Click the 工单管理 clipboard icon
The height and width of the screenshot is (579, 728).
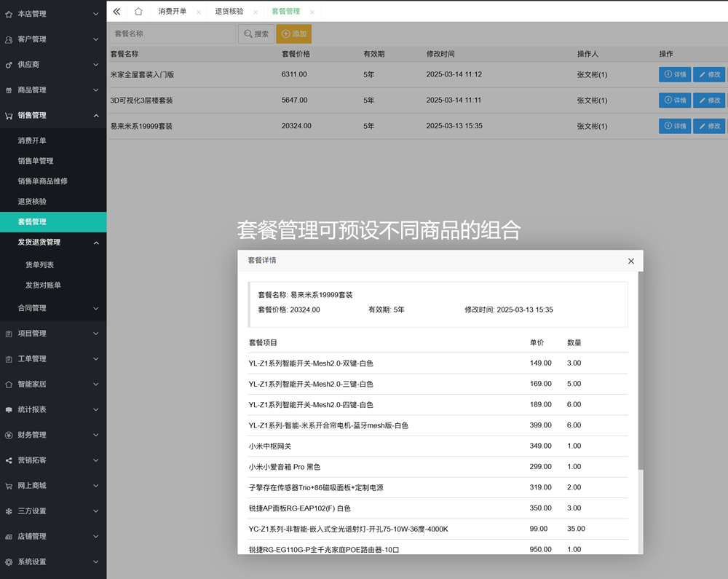click(x=9, y=359)
